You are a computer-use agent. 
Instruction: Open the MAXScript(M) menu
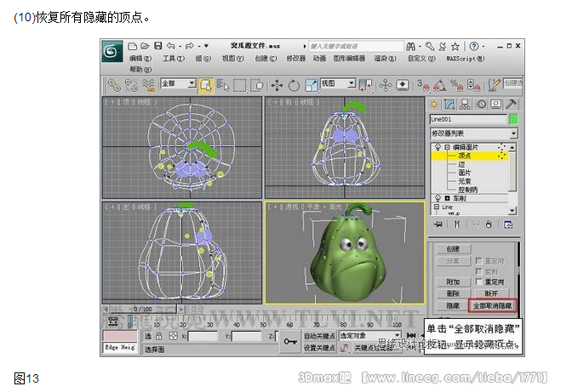click(466, 59)
